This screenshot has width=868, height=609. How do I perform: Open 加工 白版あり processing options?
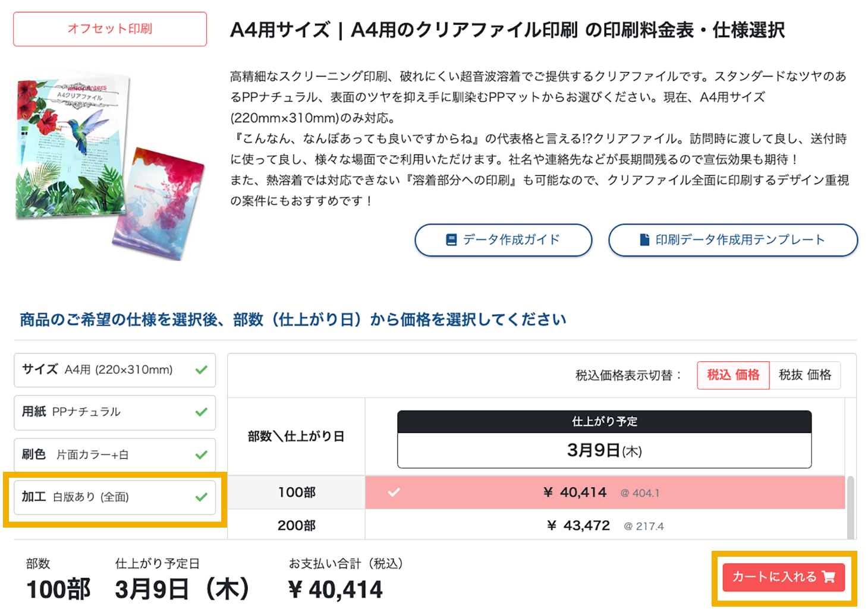pyautogui.click(x=114, y=497)
